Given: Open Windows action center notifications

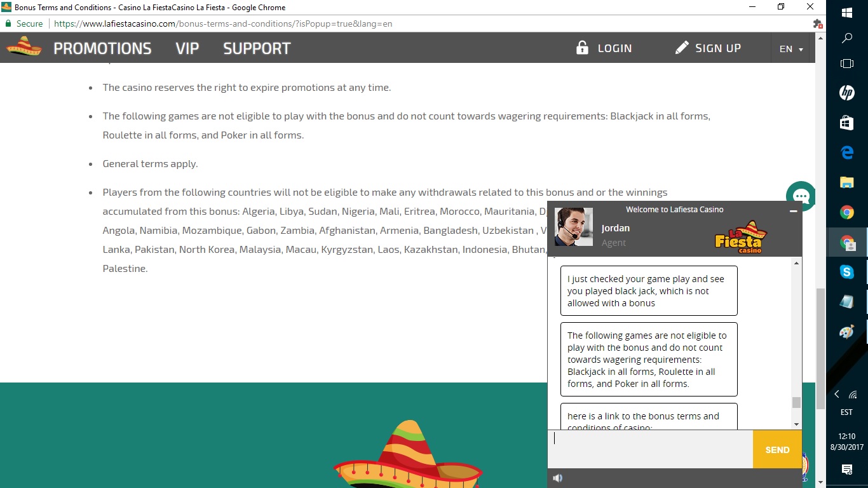Looking at the screenshot, I should coord(847,470).
